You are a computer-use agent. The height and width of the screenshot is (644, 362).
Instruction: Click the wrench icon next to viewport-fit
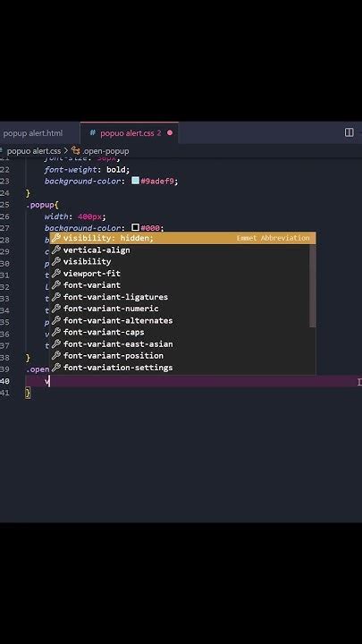pos(56,273)
